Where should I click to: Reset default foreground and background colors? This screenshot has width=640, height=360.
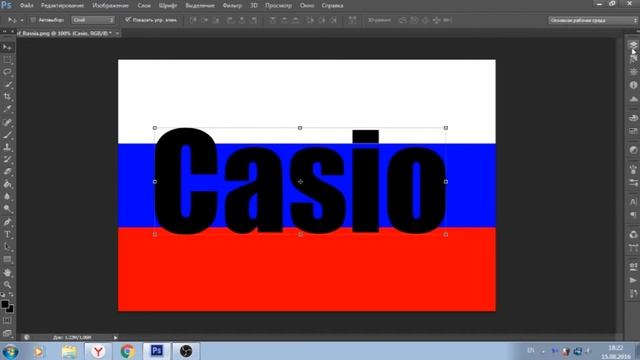[x=3, y=294]
